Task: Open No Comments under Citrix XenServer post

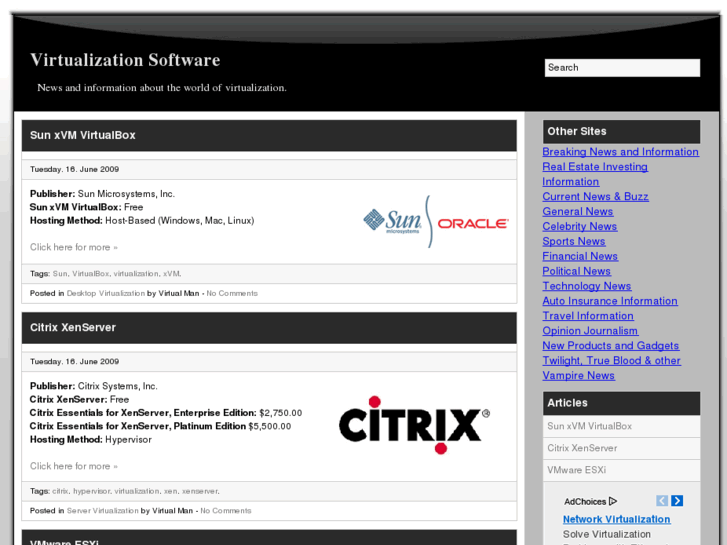Action: 226,511
